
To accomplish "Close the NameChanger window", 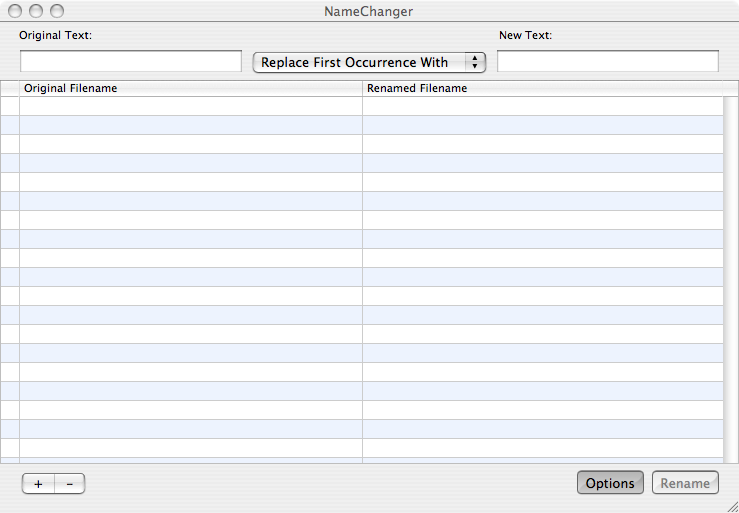I will pyautogui.click(x=16, y=11).
